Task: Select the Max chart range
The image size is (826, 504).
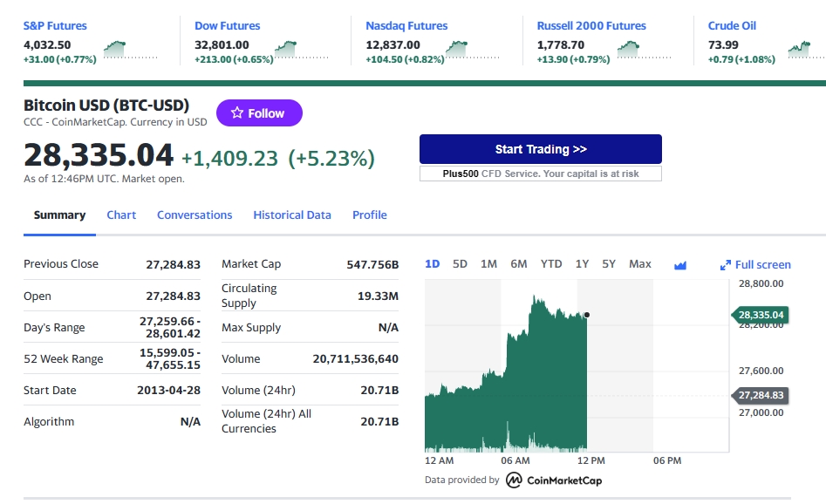Action: (x=639, y=264)
